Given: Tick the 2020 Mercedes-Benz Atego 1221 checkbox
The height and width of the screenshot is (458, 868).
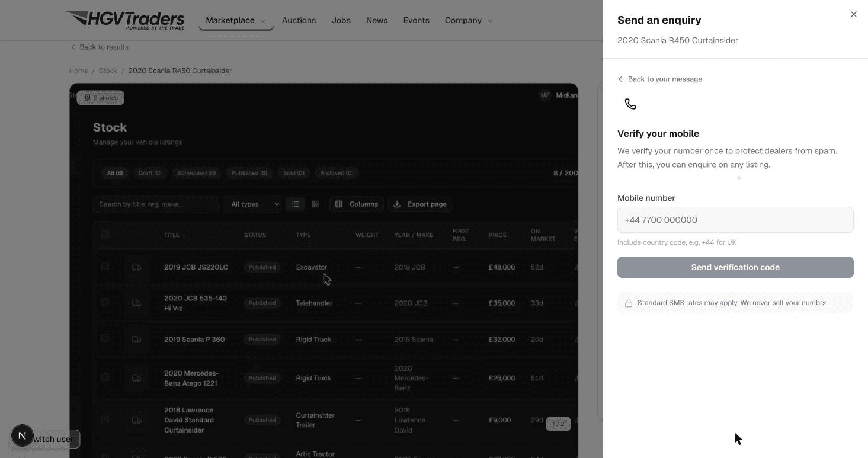Looking at the screenshot, I should 105,377.
